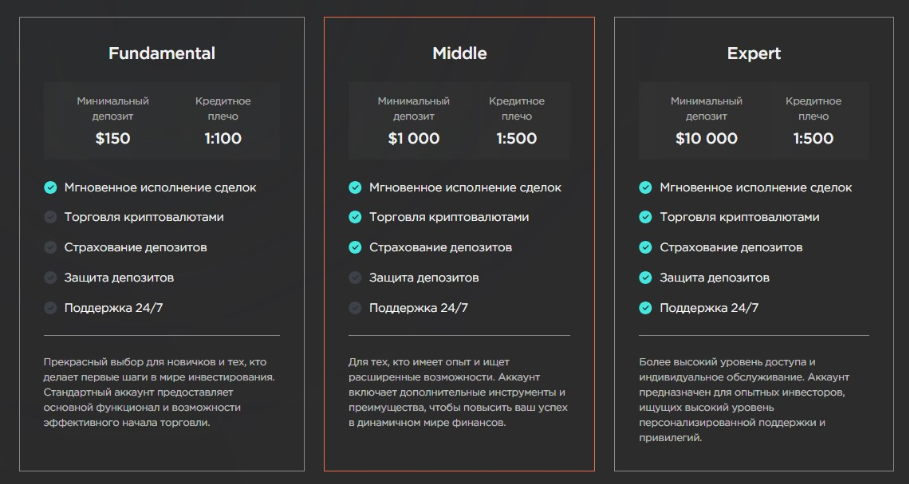The image size is (909, 484).
Task: Click the $10 000 minimum deposit amount
Action: (x=706, y=139)
